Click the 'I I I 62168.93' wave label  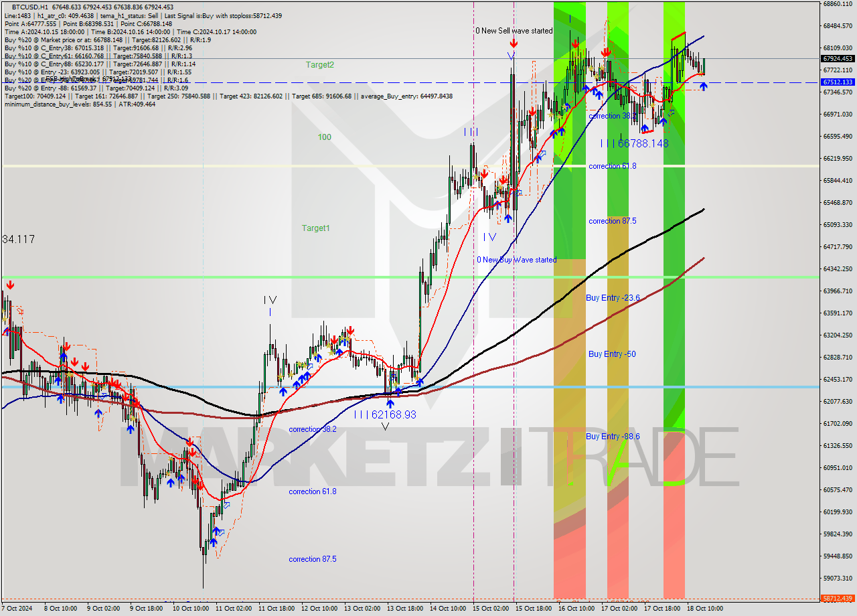384,415
